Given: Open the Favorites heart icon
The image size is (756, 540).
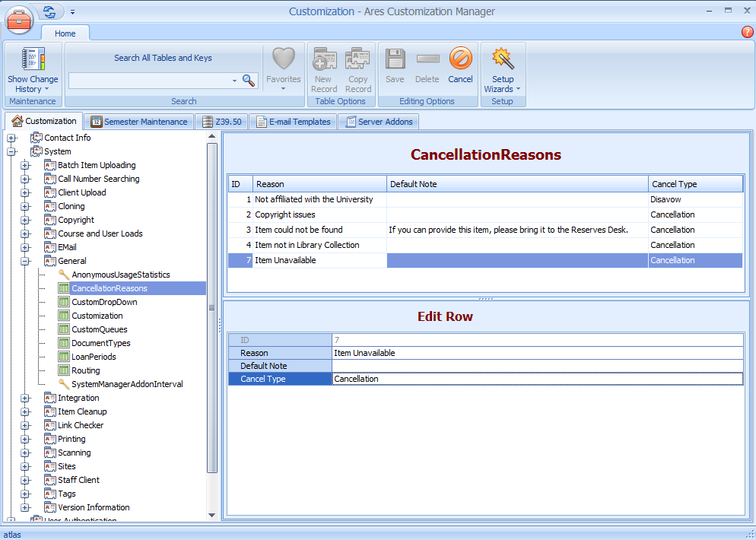Looking at the screenshot, I should 283,59.
